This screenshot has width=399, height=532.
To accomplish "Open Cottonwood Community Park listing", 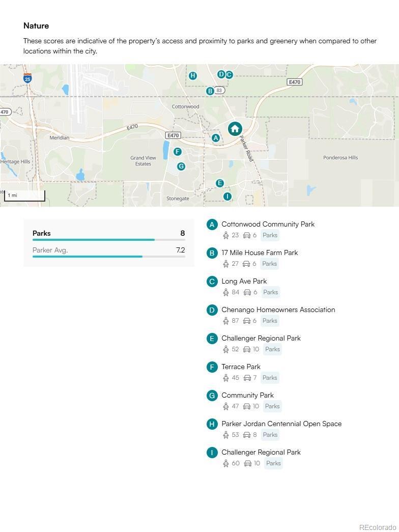I will point(268,224).
